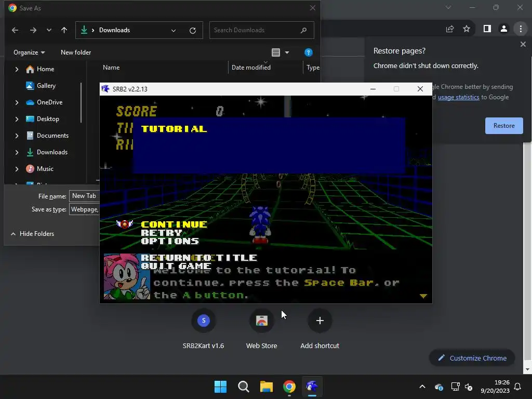Switch to Chrome from taskbar
Viewport: 532px width, 399px height.
point(289,387)
